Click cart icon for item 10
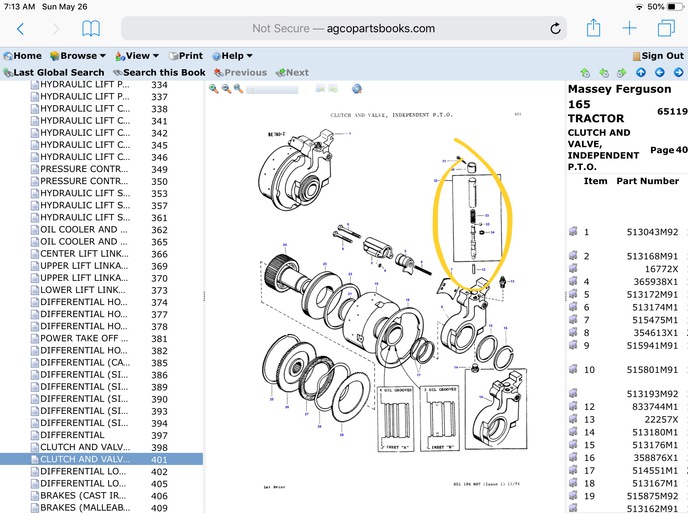The width and height of the screenshot is (688, 516). click(x=573, y=369)
